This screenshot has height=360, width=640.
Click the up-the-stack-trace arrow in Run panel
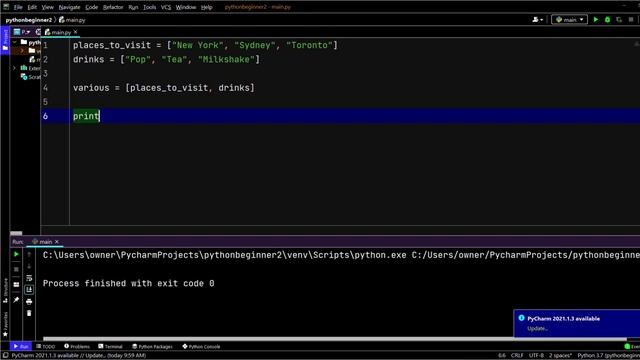point(29,255)
